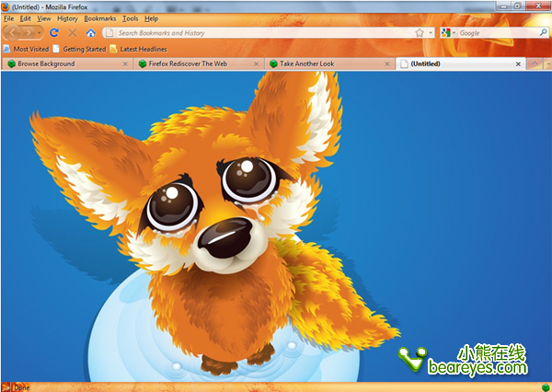
Task: Open the Getting Started bookmark
Action: point(79,49)
